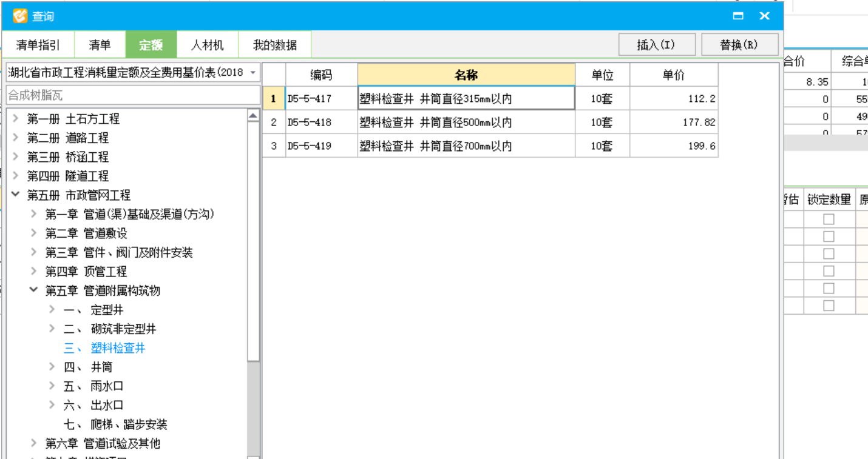Screen dimensions: 868x459
Task: Click the 合成树脂瓦 search field
Action: 133,95
